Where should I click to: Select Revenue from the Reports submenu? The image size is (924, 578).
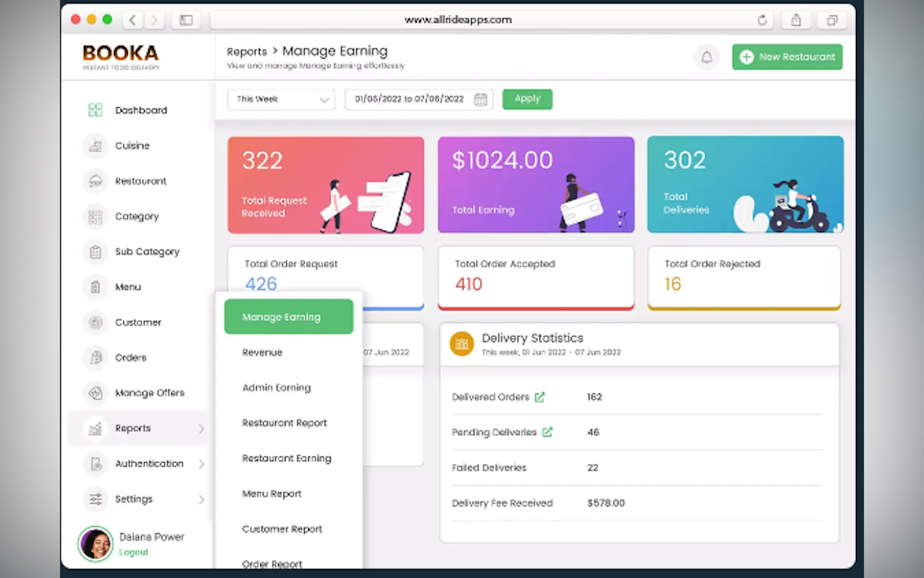(262, 352)
